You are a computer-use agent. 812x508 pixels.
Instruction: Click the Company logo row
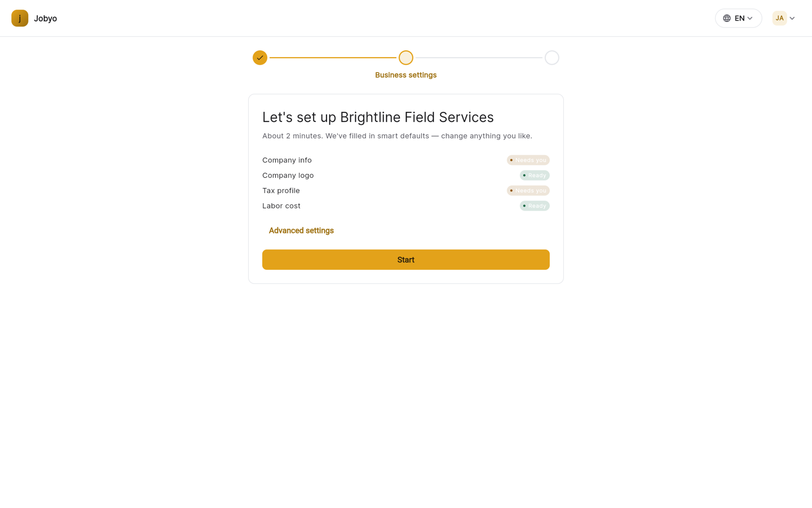(406, 176)
